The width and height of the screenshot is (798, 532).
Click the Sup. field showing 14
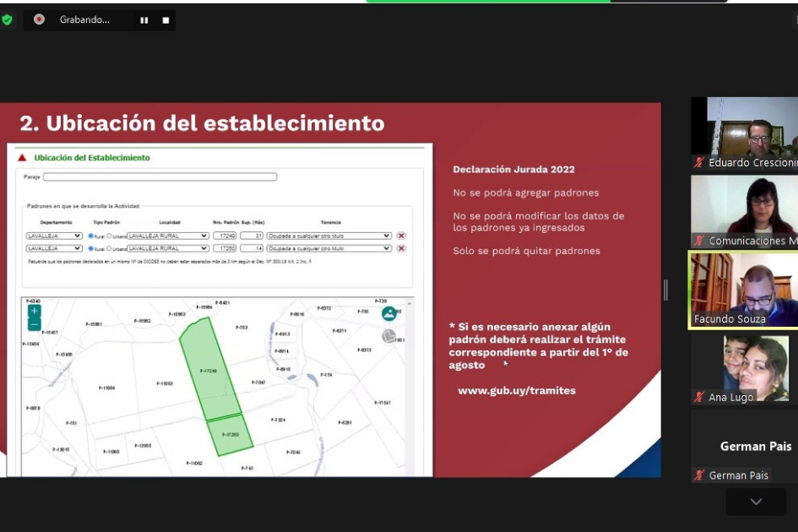click(252, 248)
